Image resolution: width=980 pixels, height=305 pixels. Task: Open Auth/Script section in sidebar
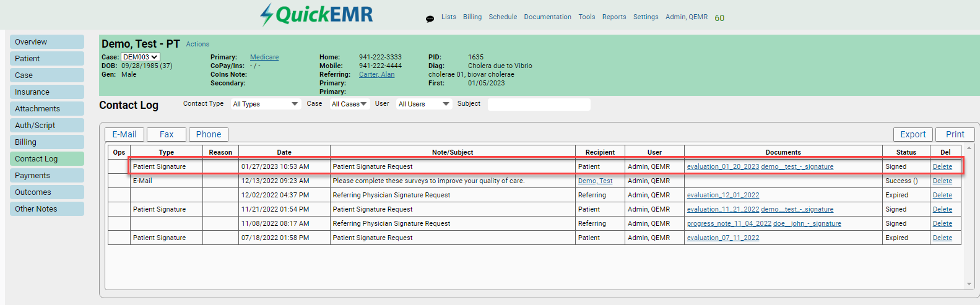point(47,126)
